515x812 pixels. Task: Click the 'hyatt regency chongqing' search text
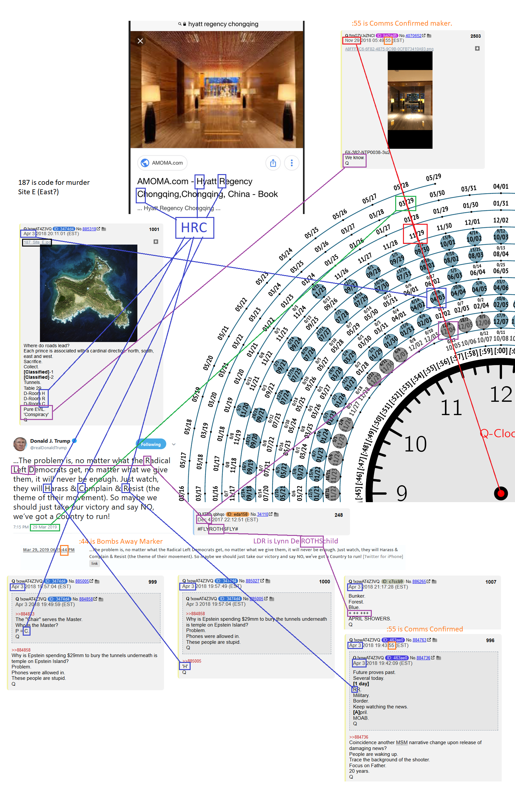click(x=223, y=24)
